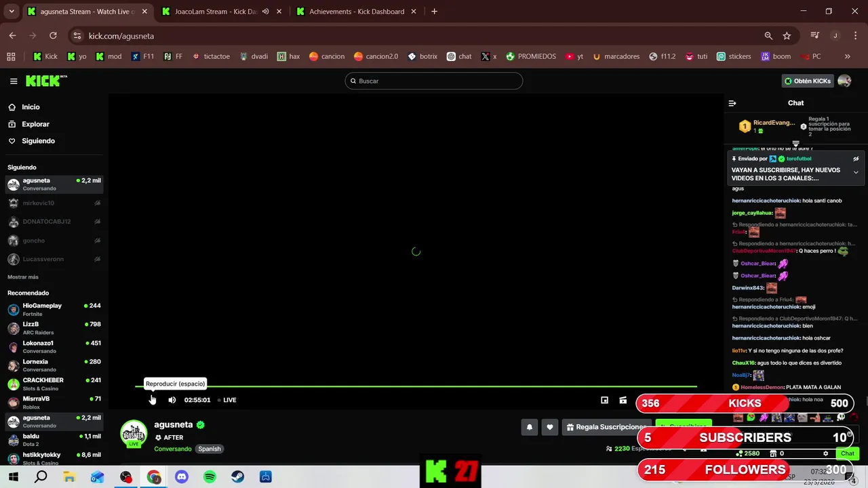Image resolution: width=868 pixels, height=488 pixels.
Task: Mute the stream with the volume icon
Action: coord(172,400)
